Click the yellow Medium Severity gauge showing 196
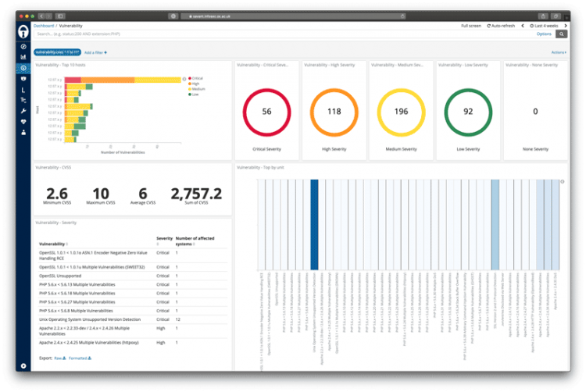This screenshot has height=392, width=586. coord(401,112)
